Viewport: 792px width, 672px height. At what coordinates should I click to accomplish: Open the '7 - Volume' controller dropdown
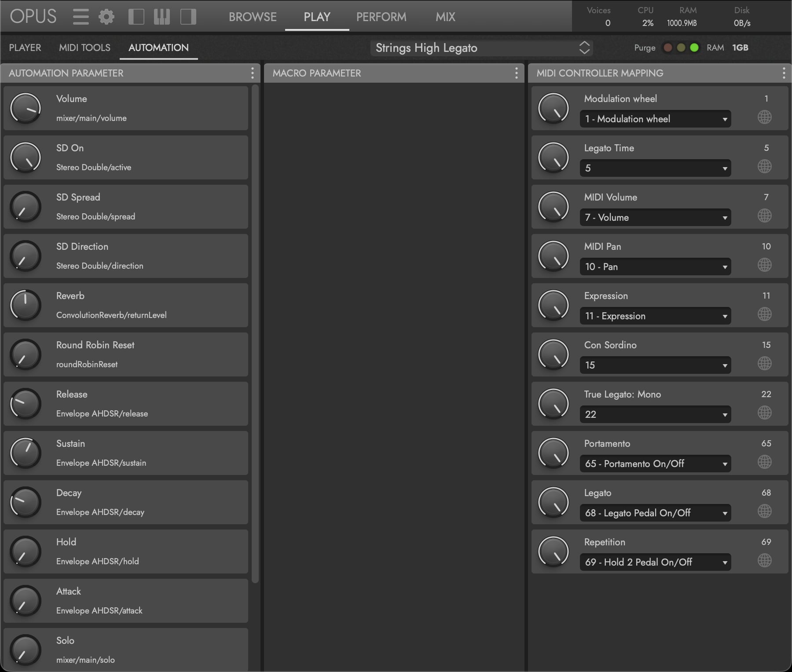point(656,217)
